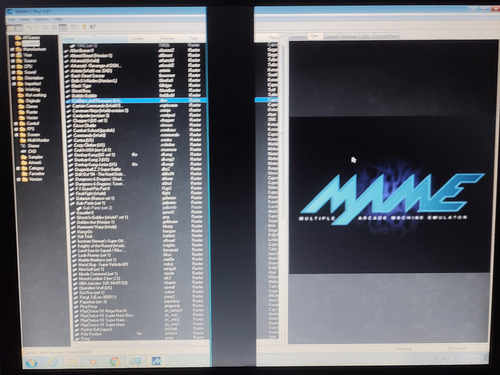Switch to the Cabinet tab
Viewport: 500px width, 375px height.
[x=332, y=36]
